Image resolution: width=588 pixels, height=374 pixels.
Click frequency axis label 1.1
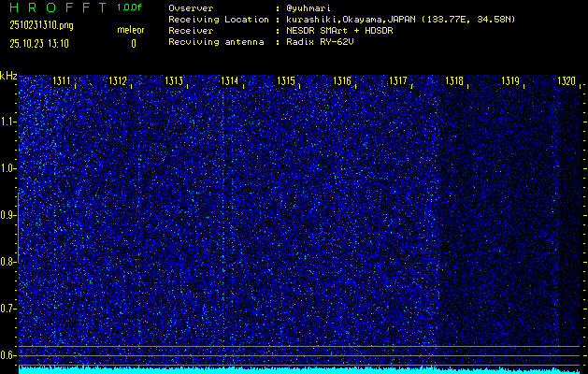(x=7, y=122)
